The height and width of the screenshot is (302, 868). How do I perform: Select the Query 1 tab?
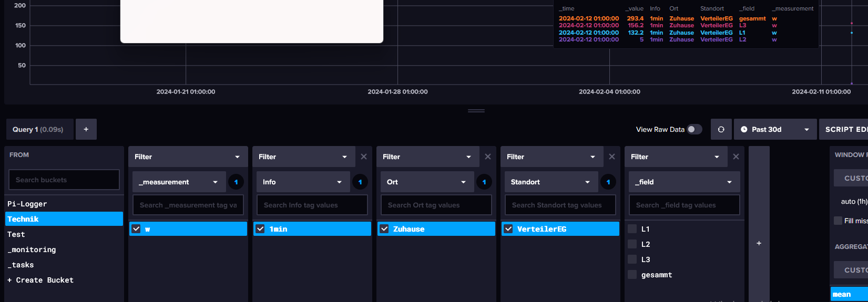40,129
